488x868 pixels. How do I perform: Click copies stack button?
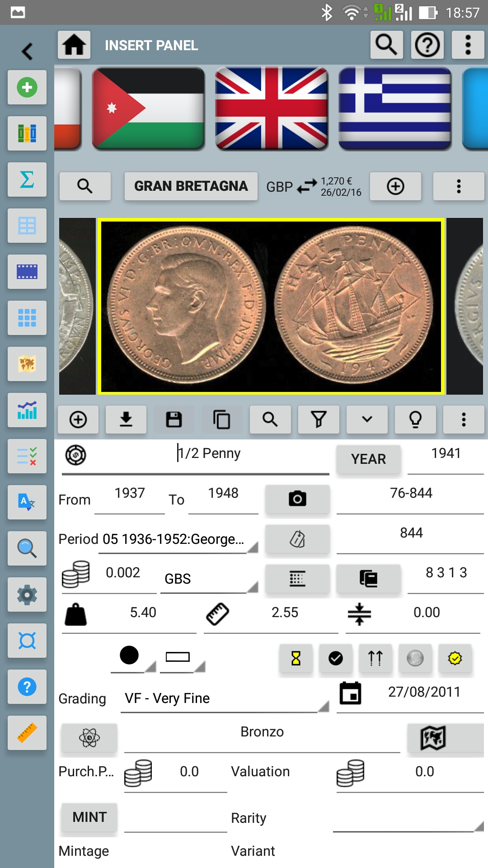(x=369, y=579)
